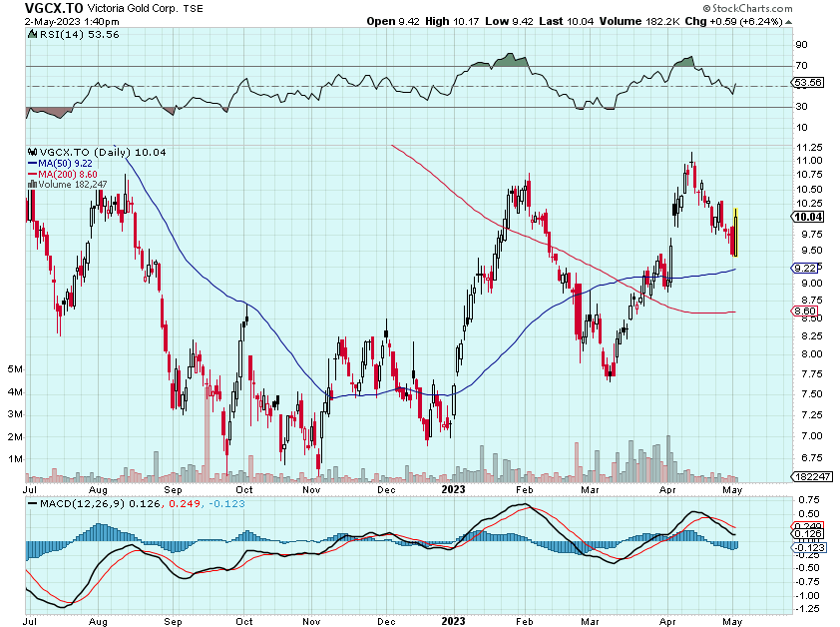Click the yellow-highlighted latest candle in May
This screenshot has width=840, height=627.
(735, 233)
